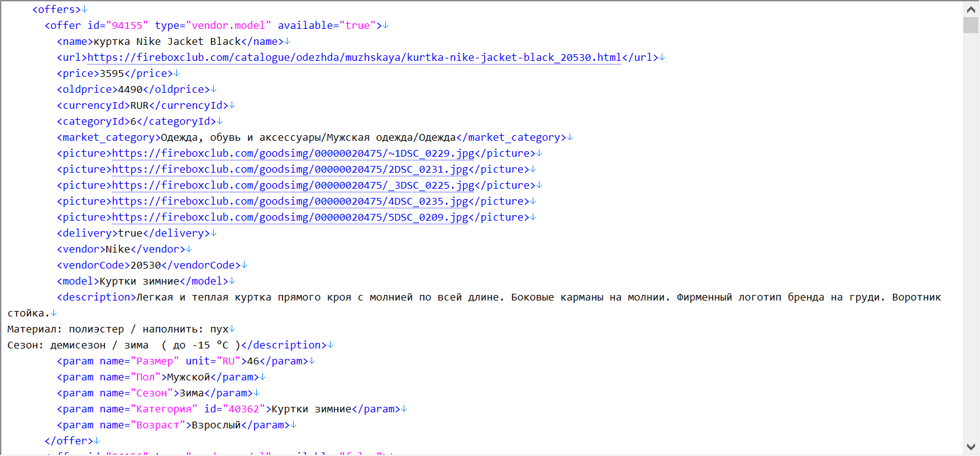The height and width of the screenshot is (456, 980).
Task: Open picture link ending 5DSC_0209.jpg
Action: [x=290, y=217]
